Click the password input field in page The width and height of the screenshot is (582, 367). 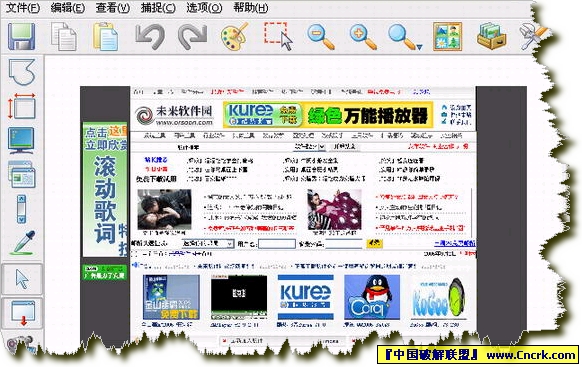pyautogui.click(x=344, y=244)
